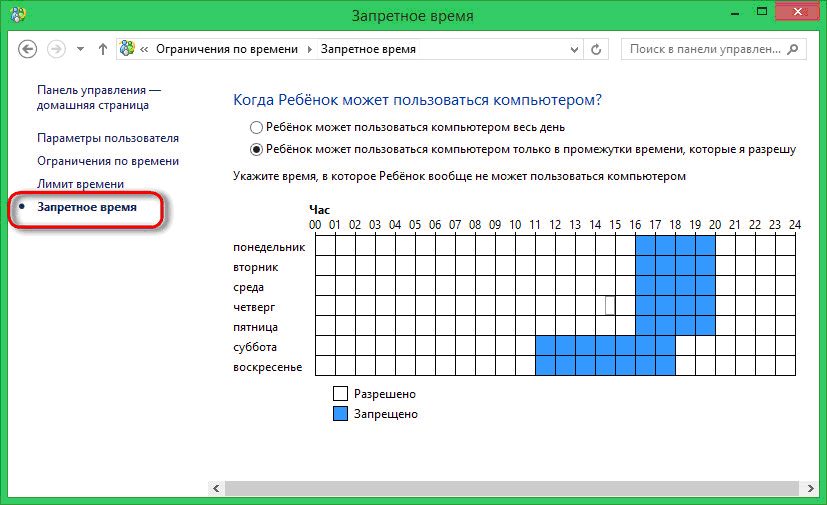
Task: Toggle the среда 19–20 blocked cell
Action: 705,286
